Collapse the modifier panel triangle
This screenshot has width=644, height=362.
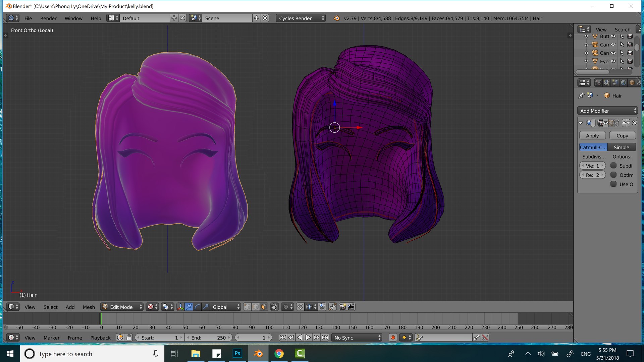pyautogui.click(x=581, y=123)
